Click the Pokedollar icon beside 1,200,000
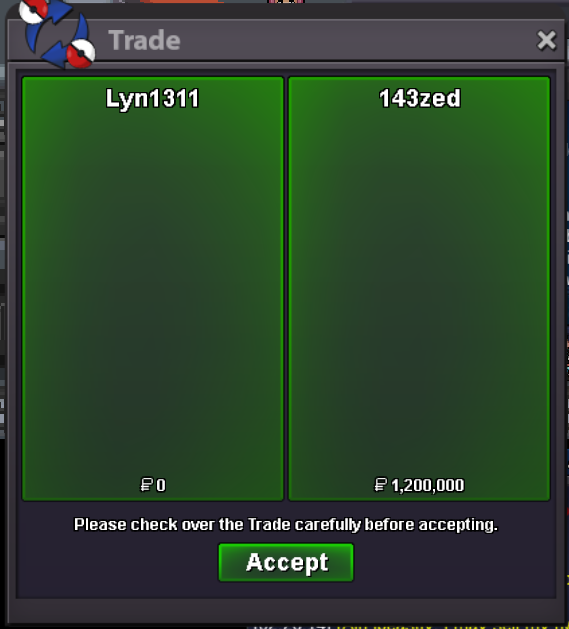569x629 pixels. [380, 485]
